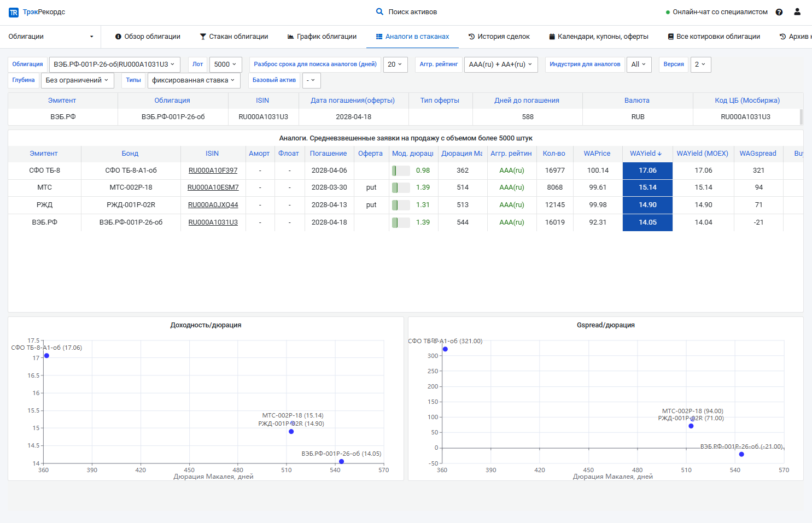
Task: Open the Обзор облигации tab
Action: tap(148, 37)
